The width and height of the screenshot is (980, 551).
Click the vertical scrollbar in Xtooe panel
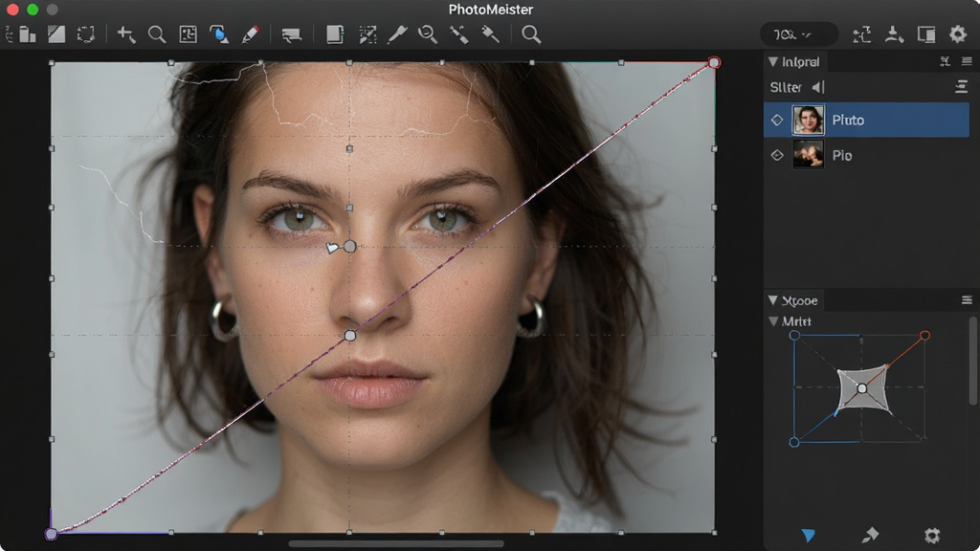972,361
